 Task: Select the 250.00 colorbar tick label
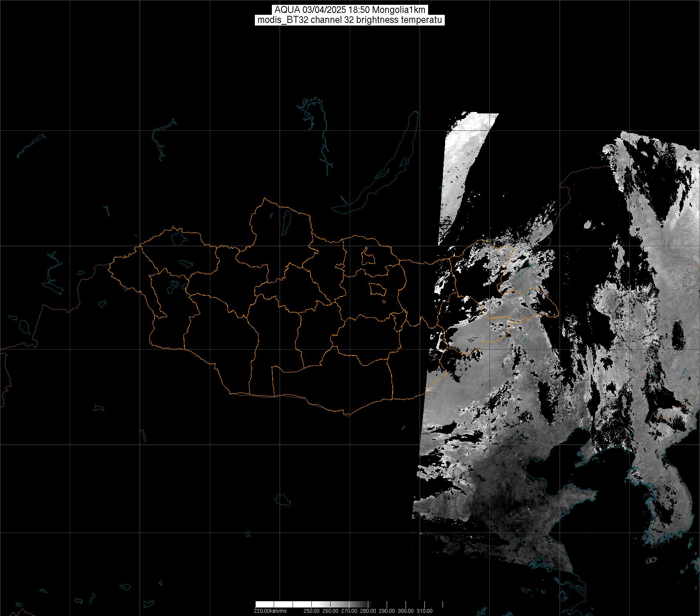coord(313,611)
